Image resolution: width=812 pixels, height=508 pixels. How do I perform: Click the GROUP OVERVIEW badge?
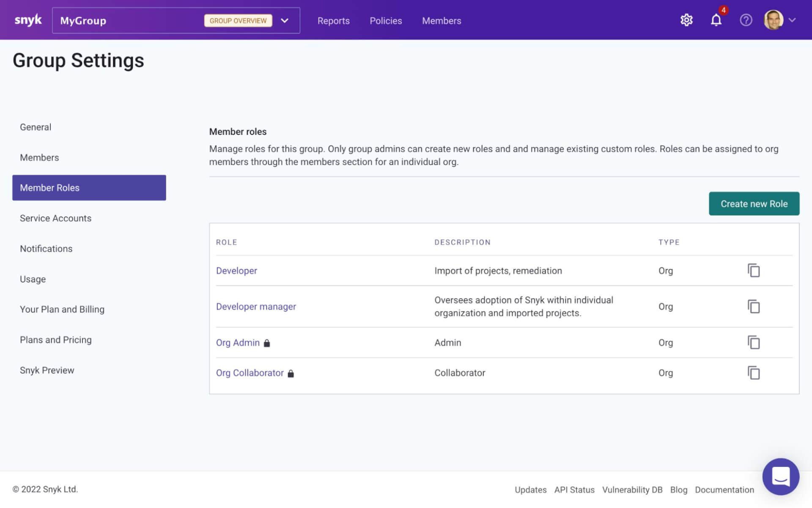238,21
